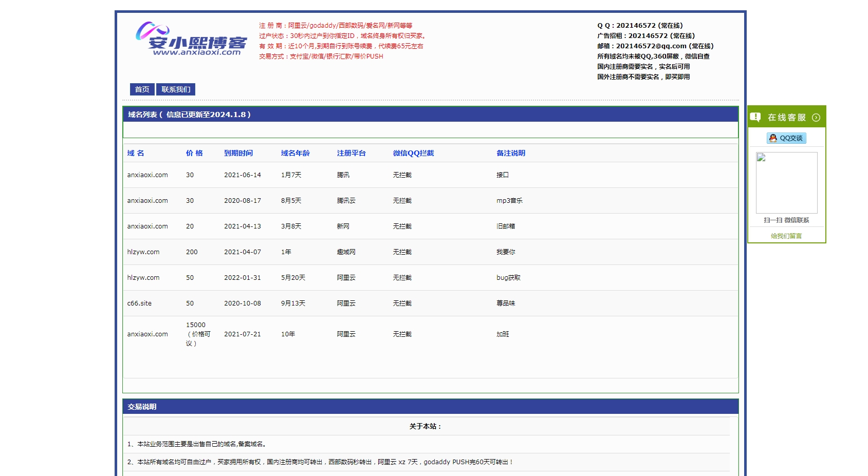Click the 2021-06-14 expiry date
The image size is (868, 476).
coord(243,175)
